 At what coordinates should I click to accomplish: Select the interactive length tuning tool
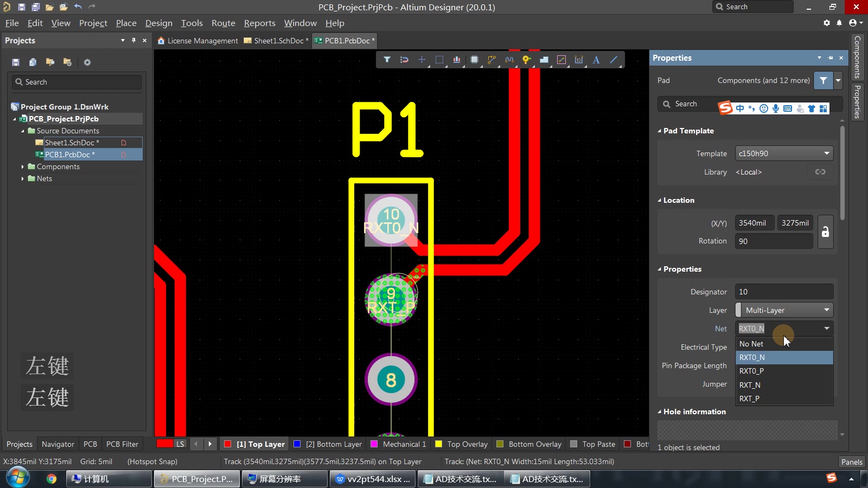(509, 60)
